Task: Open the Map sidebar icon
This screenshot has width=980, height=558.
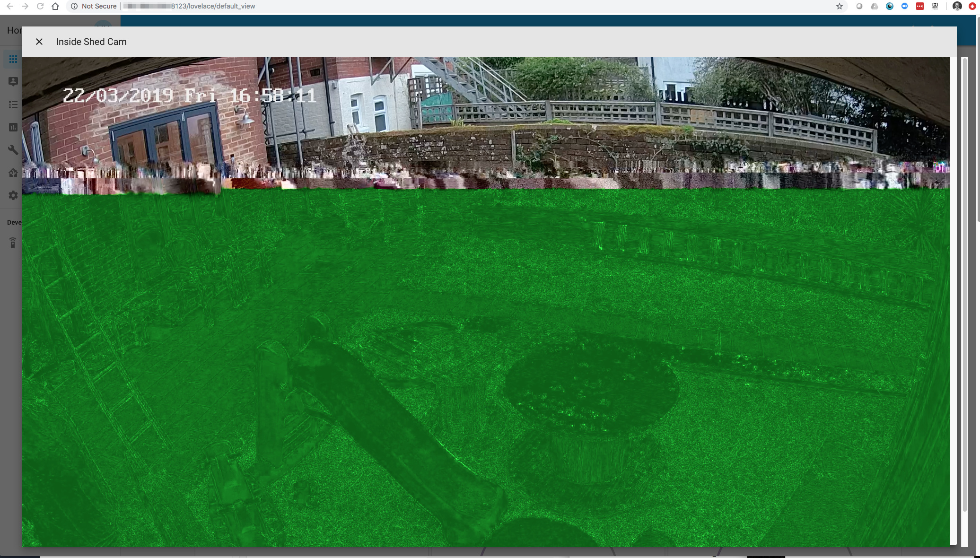Action: click(x=13, y=82)
